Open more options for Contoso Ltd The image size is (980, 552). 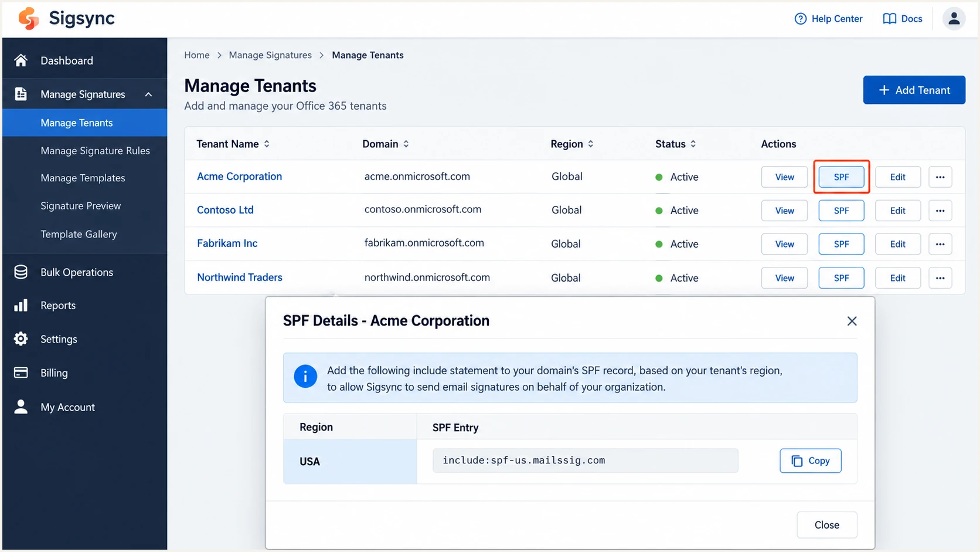click(x=940, y=211)
